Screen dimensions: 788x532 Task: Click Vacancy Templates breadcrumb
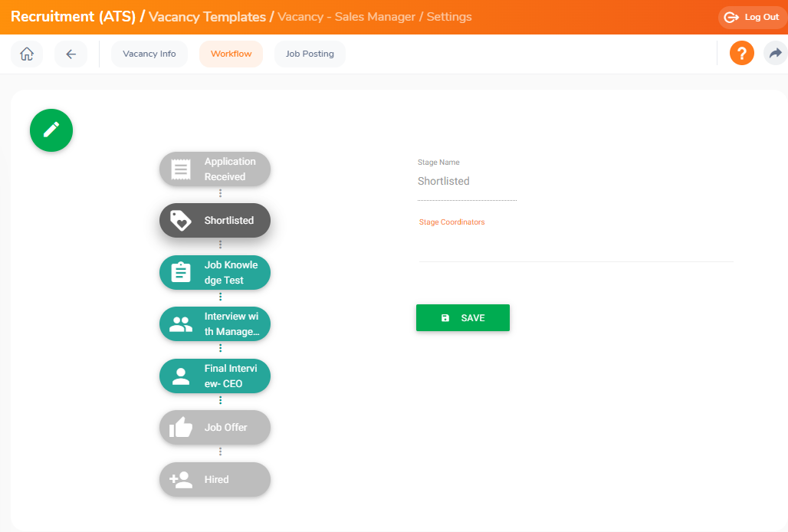coord(207,17)
